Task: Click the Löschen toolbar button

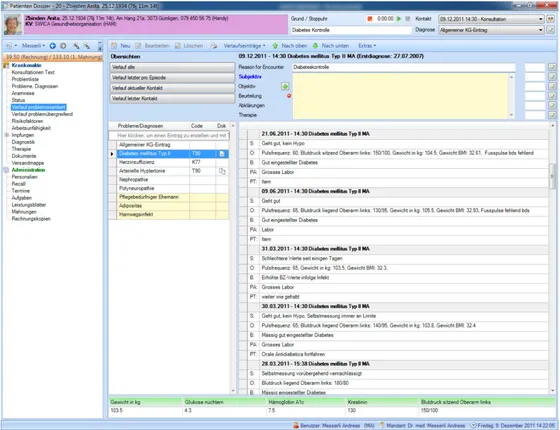Action: click(x=189, y=46)
